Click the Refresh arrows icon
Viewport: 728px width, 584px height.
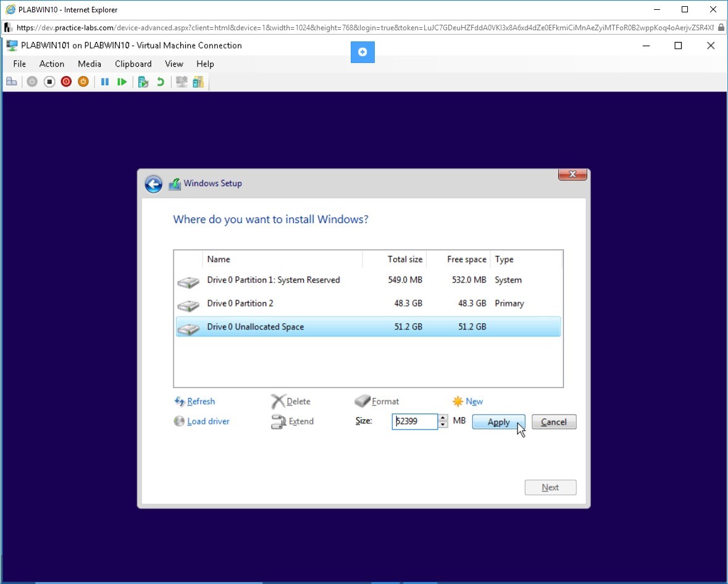[x=179, y=401]
